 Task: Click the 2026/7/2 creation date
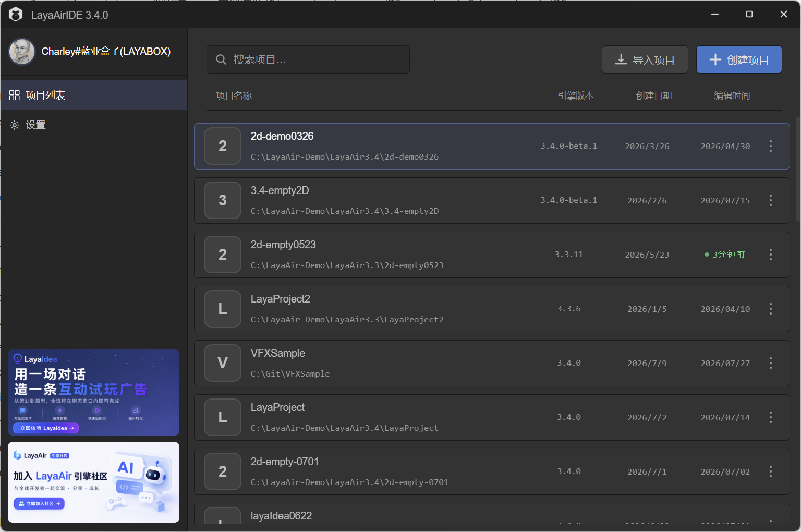click(x=647, y=418)
